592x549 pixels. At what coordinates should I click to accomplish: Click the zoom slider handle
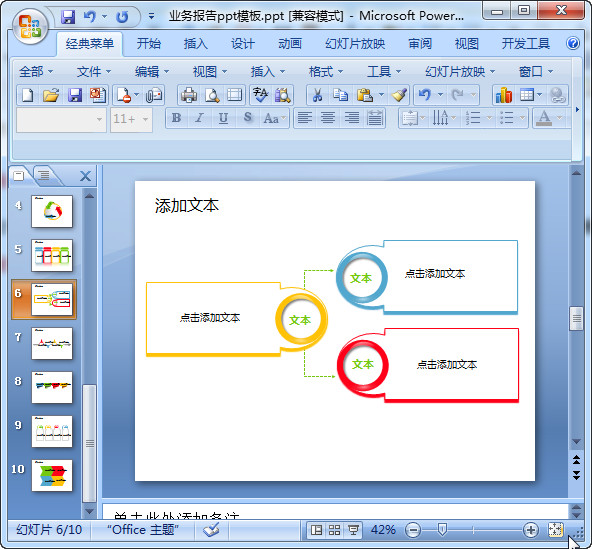click(442, 529)
